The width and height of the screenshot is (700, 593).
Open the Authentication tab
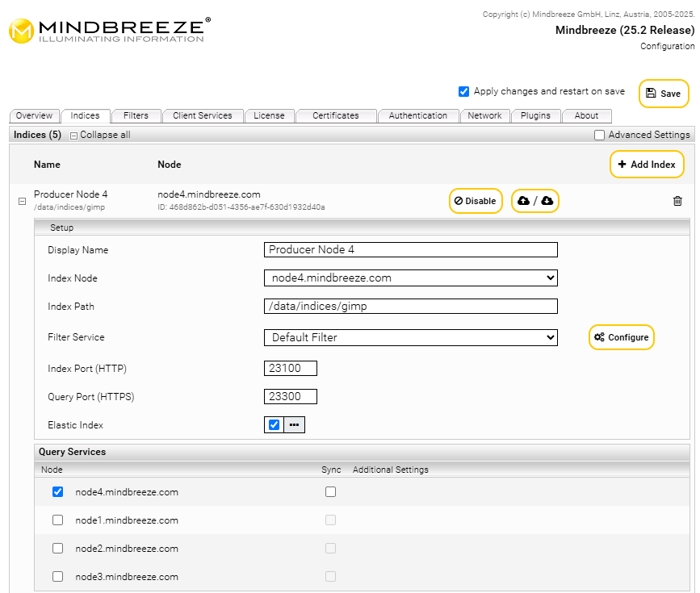click(x=418, y=115)
